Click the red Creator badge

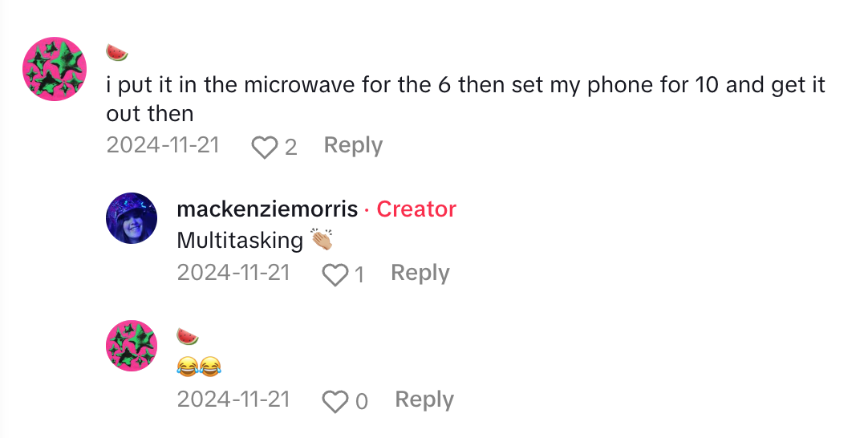point(416,209)
